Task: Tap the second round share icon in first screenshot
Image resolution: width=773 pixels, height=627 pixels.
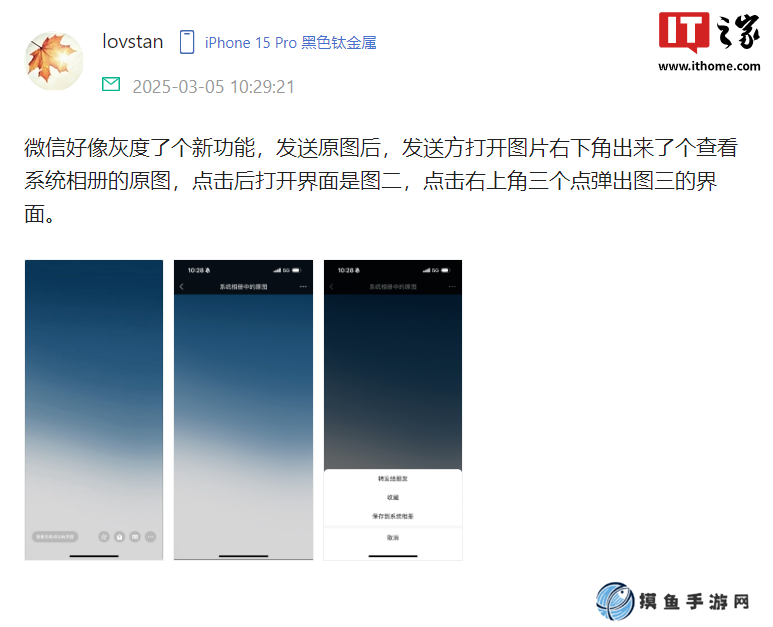Action: [119, 537]
